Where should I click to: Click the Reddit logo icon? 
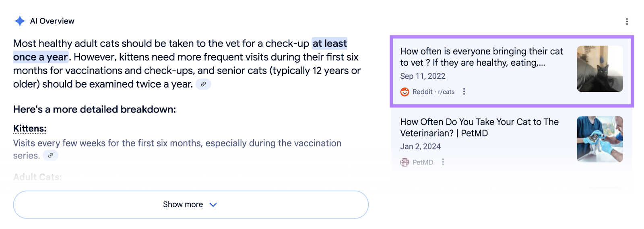pos(405,92)
